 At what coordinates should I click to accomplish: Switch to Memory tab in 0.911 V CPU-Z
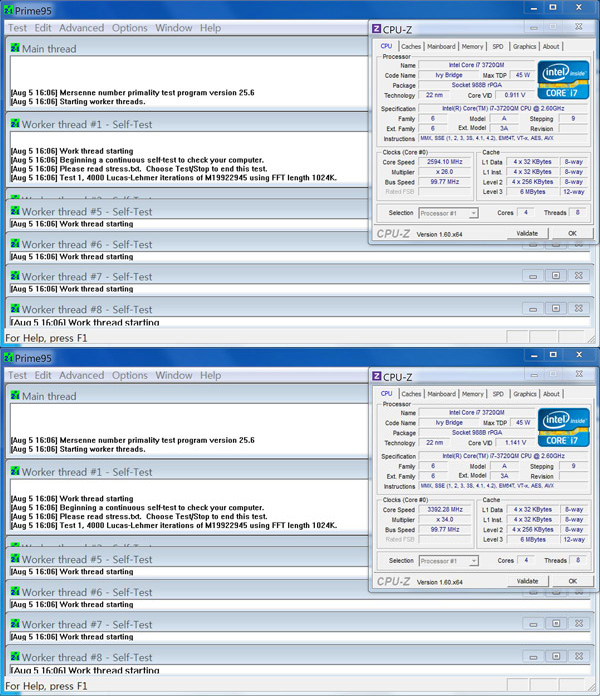pos(472,46)
